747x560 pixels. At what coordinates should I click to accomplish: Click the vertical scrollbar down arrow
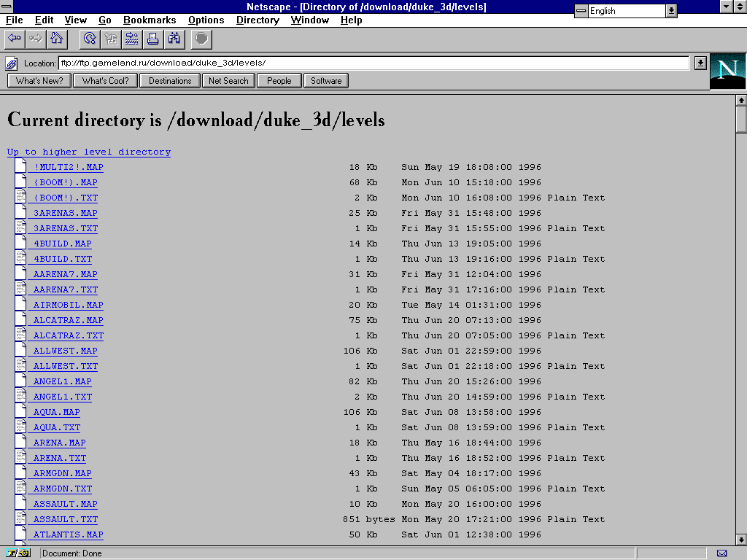click(x=741, y=540)
